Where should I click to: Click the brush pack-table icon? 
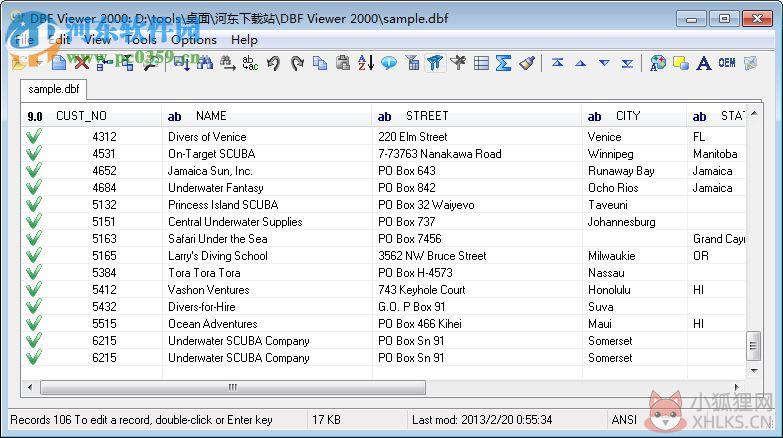coord(527,63)
